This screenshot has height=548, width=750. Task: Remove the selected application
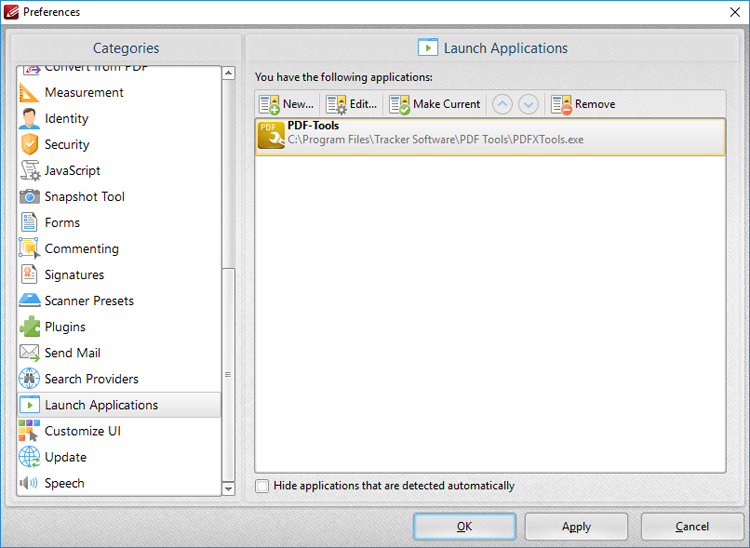[x=583, y=104]
